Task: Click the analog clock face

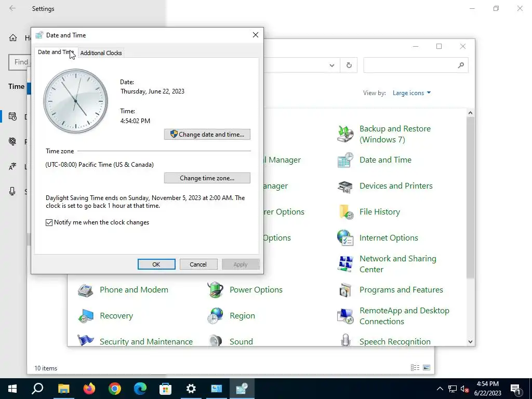Action: click(x=76, y=101)
